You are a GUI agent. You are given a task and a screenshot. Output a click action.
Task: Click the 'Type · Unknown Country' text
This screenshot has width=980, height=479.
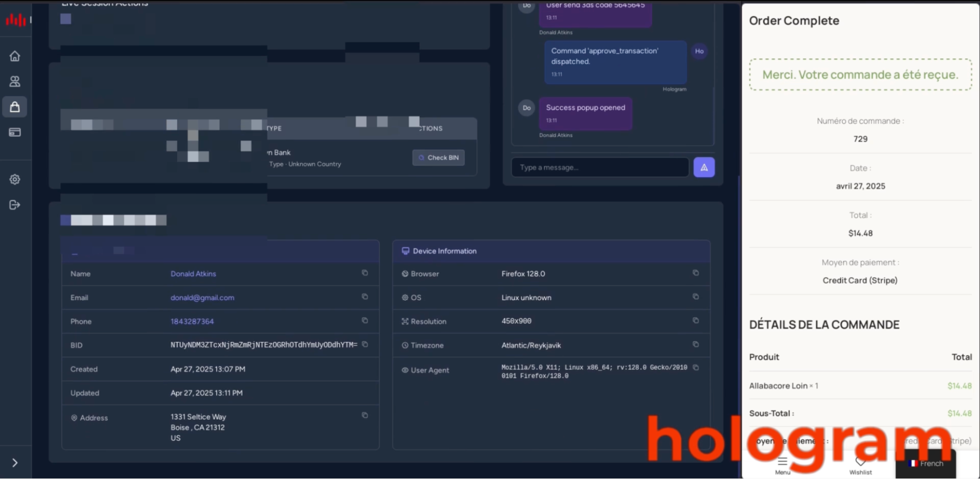tap(305, 164)
